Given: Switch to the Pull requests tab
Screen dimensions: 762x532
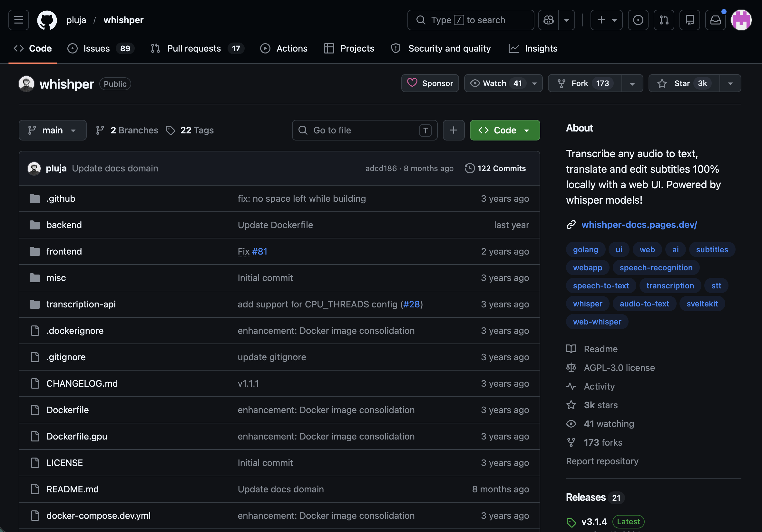Looking at the screenshot, I should tap(193, 48).
